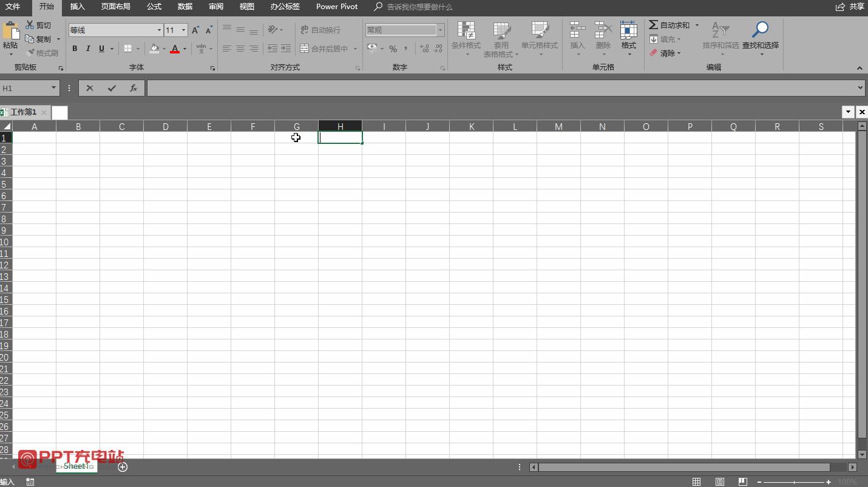868x487 pixels.
Task: Toggle Italic formatting
Action: pos(88,49)
